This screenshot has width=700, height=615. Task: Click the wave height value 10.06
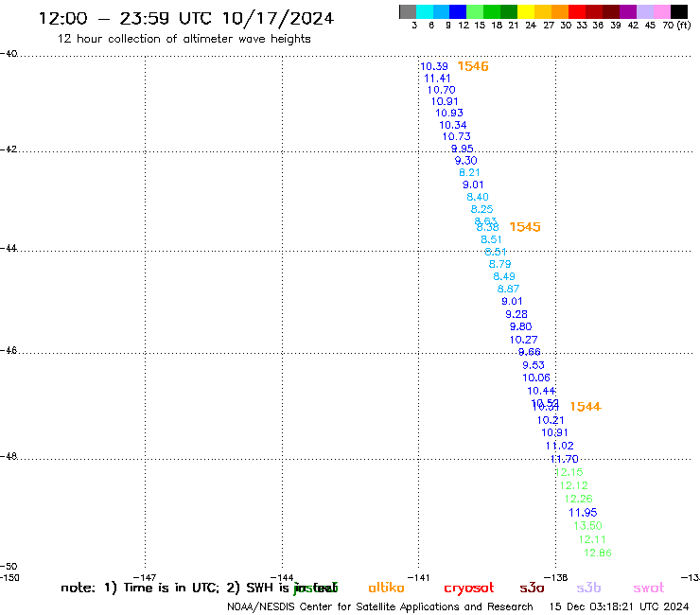coord(536,378)
